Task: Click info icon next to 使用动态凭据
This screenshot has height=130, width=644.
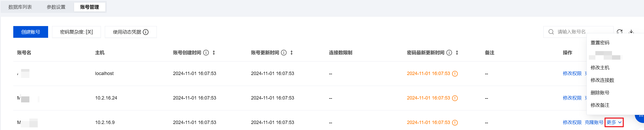Action: [146, 32]
